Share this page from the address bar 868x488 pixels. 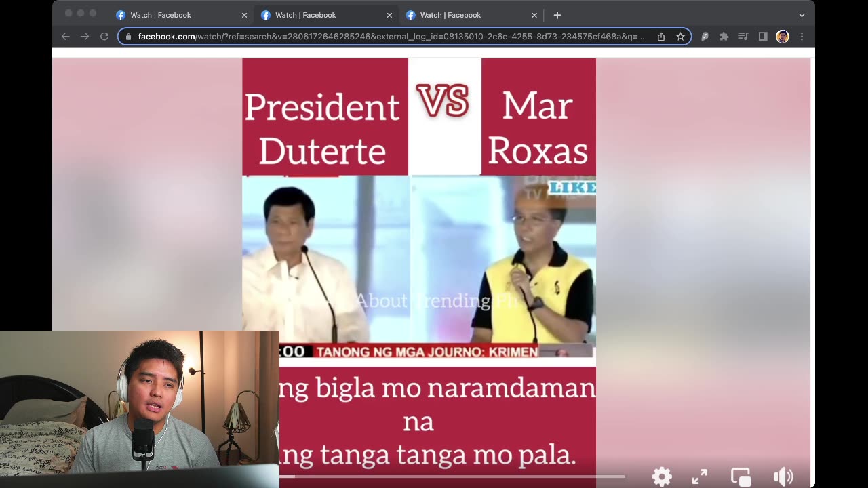[661, 37]
